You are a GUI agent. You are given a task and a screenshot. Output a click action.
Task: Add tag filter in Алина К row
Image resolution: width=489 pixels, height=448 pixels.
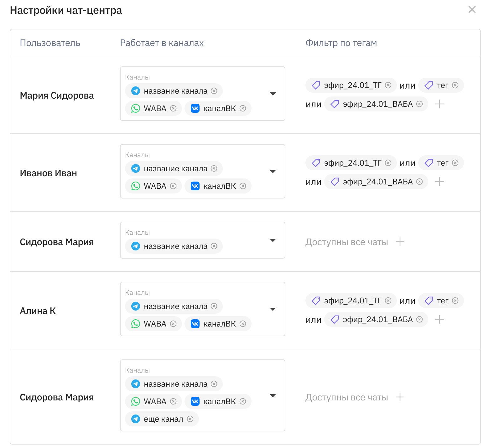pyautogui.click(x=440, y=319)
